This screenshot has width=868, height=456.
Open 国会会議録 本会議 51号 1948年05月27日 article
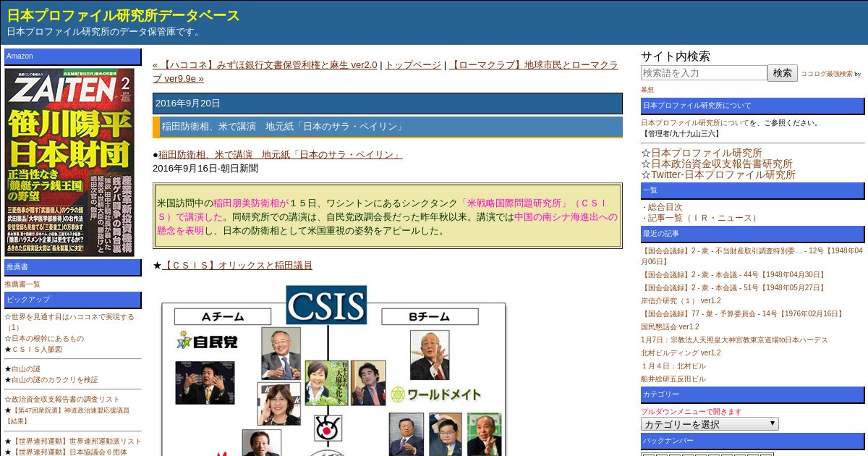coord(733,288)
